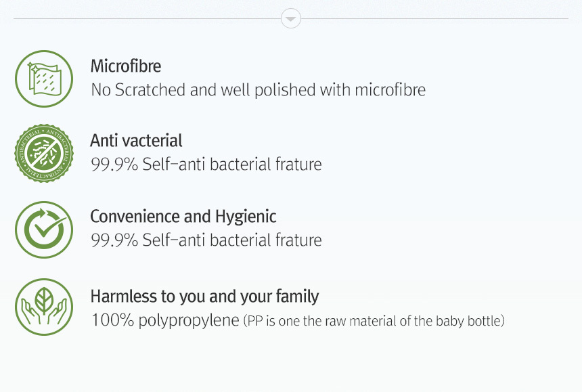
Task: Click the word "family" in the last heading
Action: point(297,297)
